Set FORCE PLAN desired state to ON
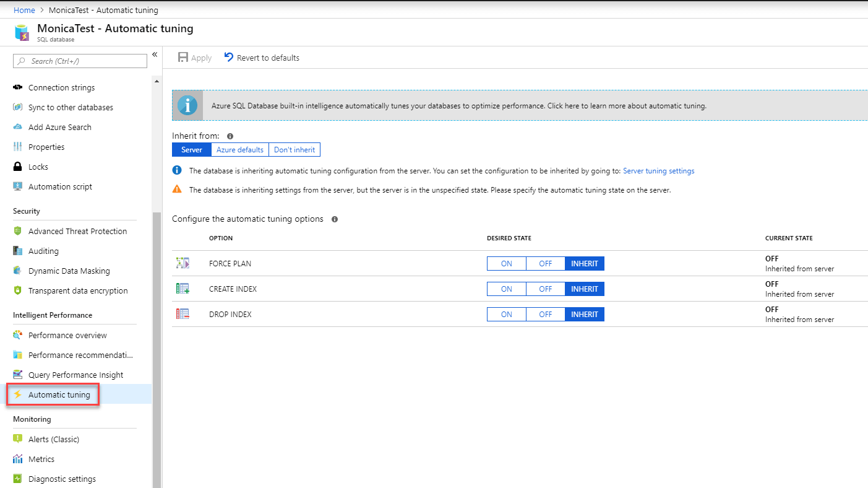 [507, 263]
